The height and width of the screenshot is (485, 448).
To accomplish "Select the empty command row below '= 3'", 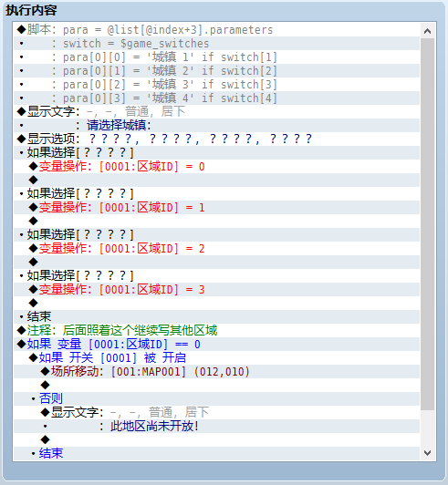I will point(217,303).
